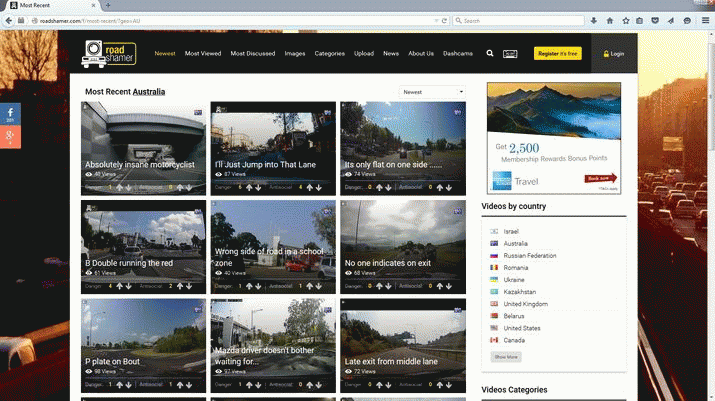Filter videos by United Kingdom
This screenshot has height=401, width=715.
[526, 304]
